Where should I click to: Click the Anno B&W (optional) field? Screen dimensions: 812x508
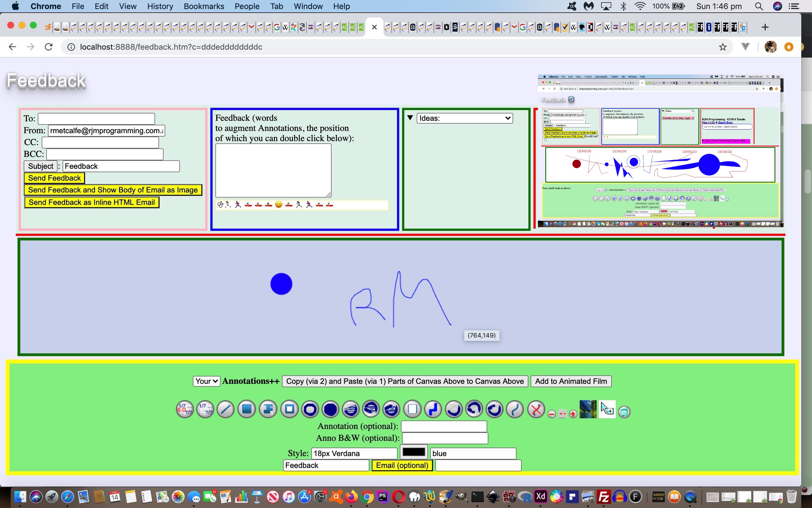(445, 438)
